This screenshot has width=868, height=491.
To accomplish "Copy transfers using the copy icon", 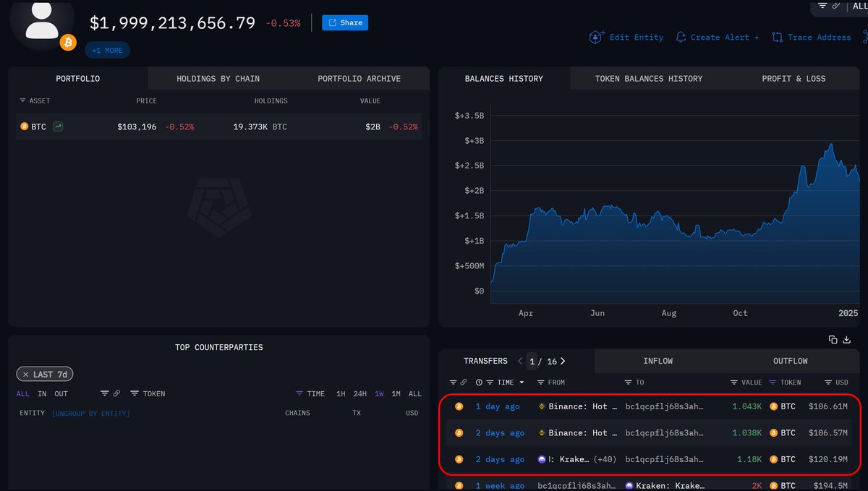I will (833, 339).
